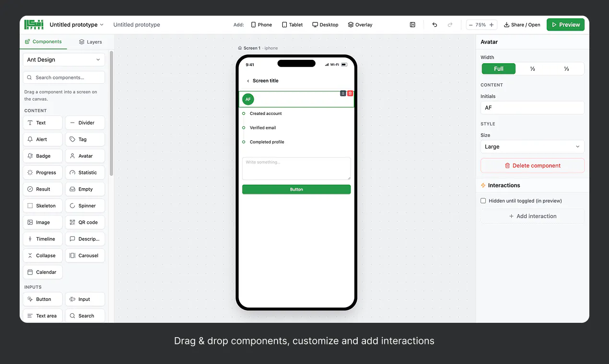Add the Collapse component
The width and height of the screenshot is (609, 364).
(x=43, y=256)
